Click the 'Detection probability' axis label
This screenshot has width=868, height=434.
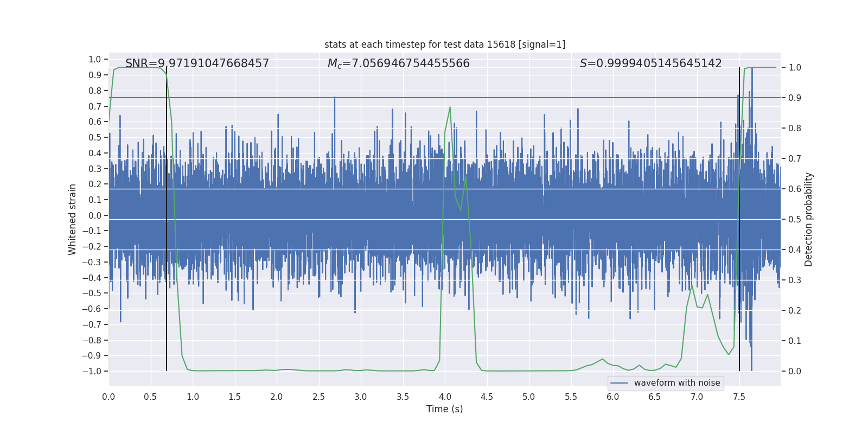[809, 219]
